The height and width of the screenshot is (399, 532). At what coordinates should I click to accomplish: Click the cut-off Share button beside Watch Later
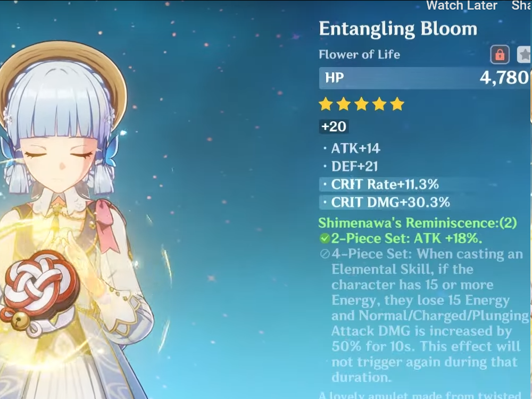tap(521, 6)
